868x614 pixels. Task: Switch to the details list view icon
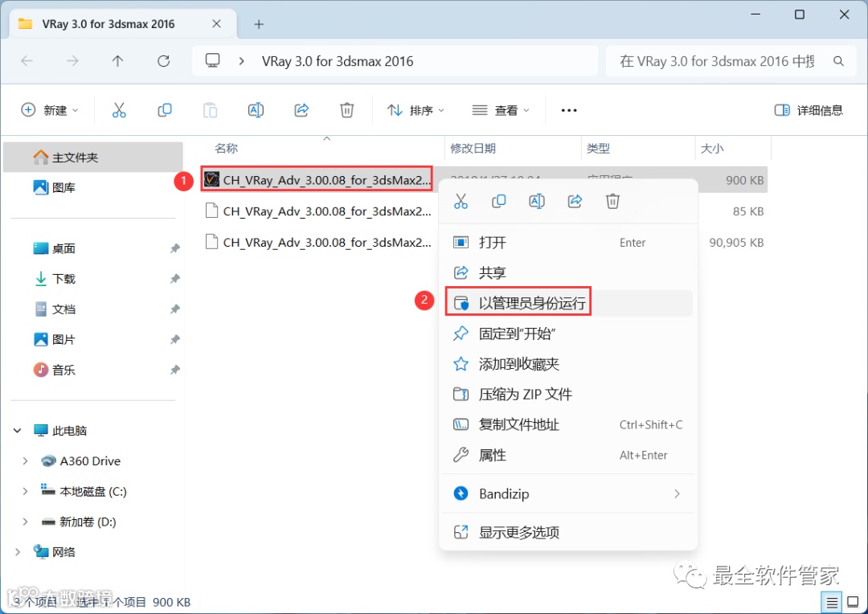click(x=832, y=602)
